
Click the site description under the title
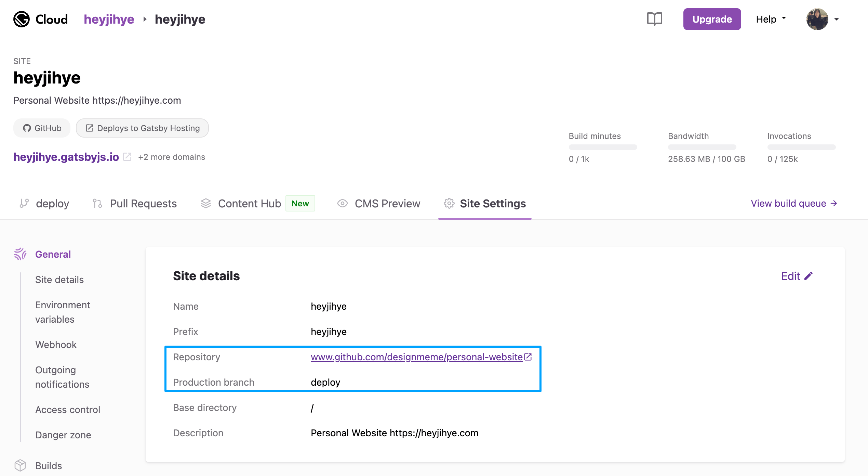click(97, 100)
